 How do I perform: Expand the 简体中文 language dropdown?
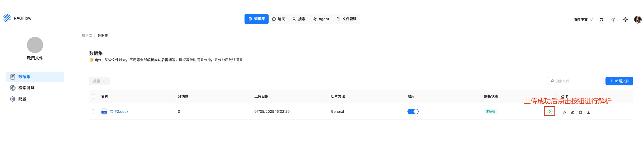point(583,19)
